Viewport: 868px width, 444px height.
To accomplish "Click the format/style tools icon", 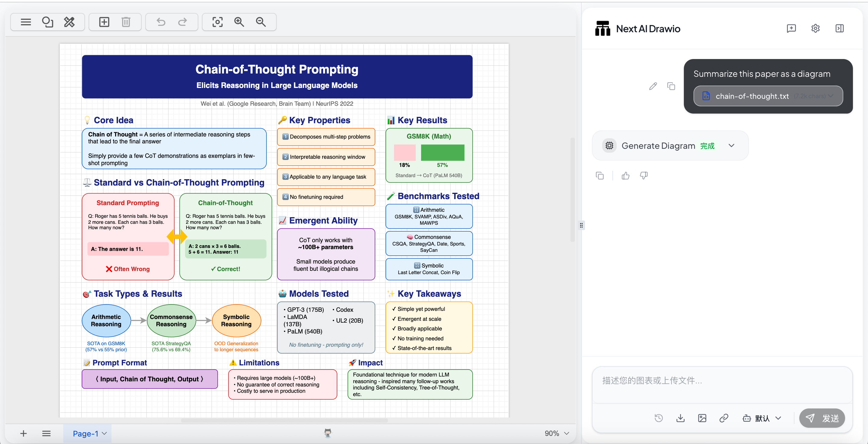I will click(69, 22).
